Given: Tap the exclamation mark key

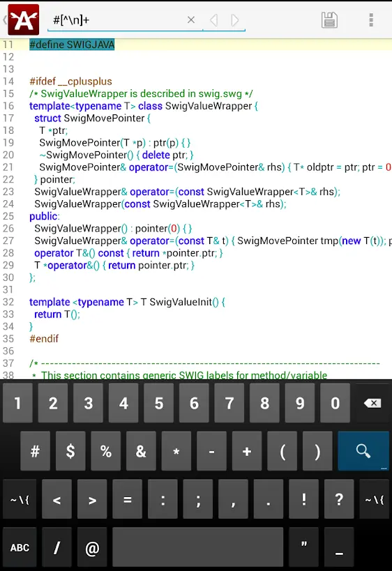Looking at the screenshot, I should tap(304, 499).
